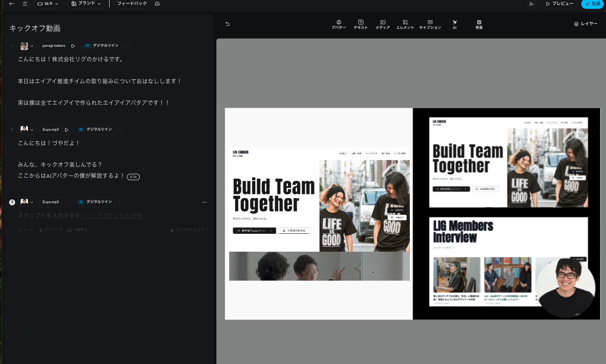Screen dimensions: 606x364
Task: Select the テキスト (Text) tool
Action: (361, 24)
